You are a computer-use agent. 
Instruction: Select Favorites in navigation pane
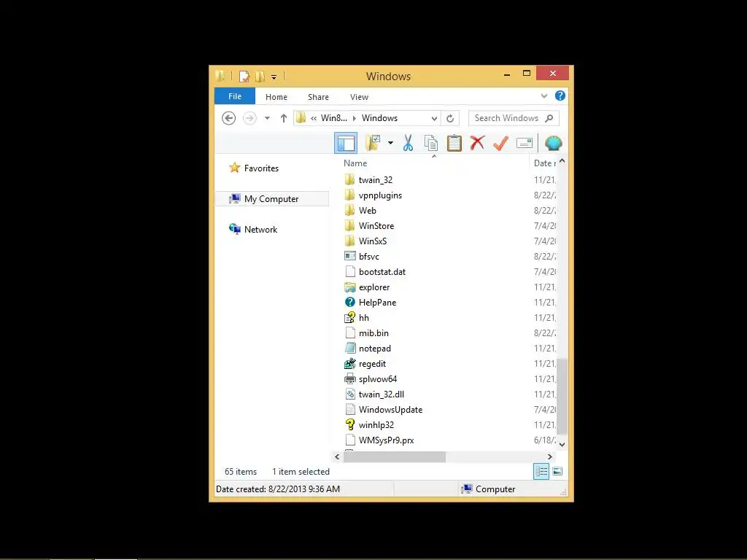point(261,168)
